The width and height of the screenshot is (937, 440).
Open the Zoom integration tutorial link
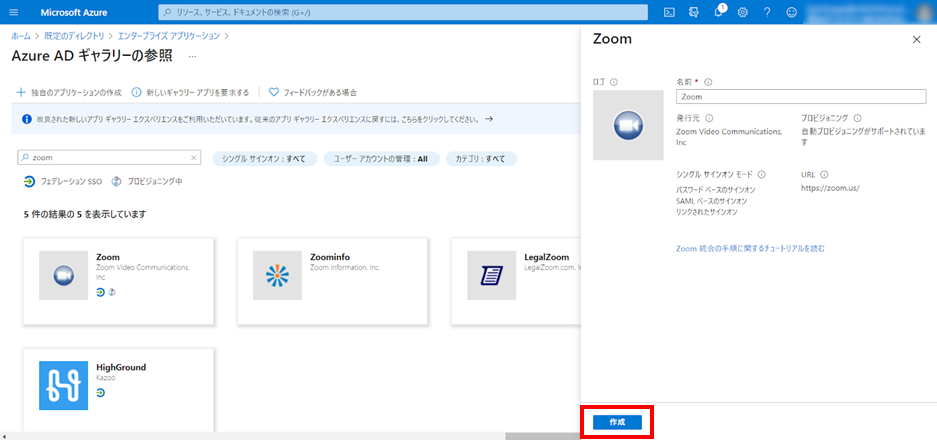[x=750, y=248]
